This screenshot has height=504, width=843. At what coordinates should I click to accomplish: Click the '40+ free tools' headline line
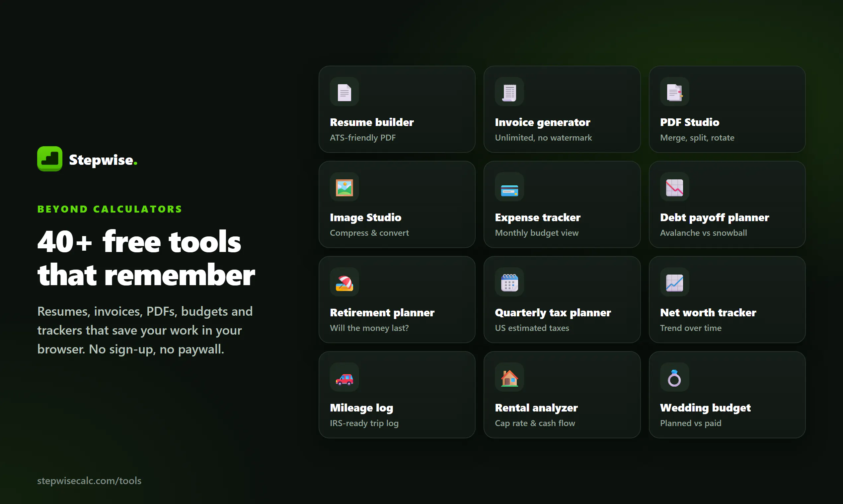tap(139, 241)
